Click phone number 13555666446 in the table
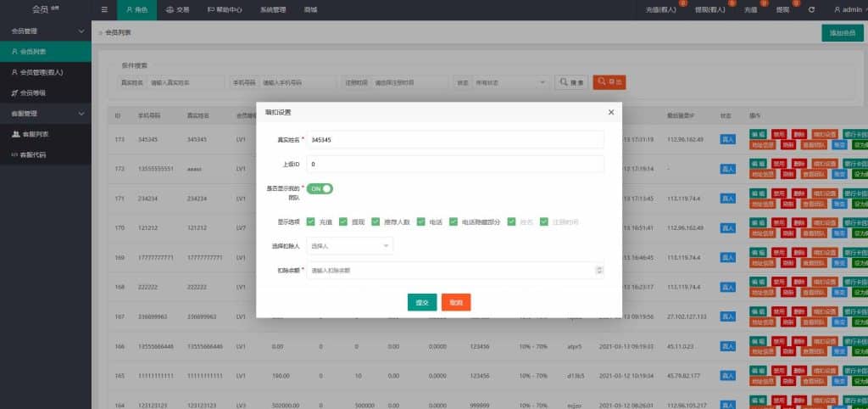Screen dimensions: 868x409 (156, 346)
